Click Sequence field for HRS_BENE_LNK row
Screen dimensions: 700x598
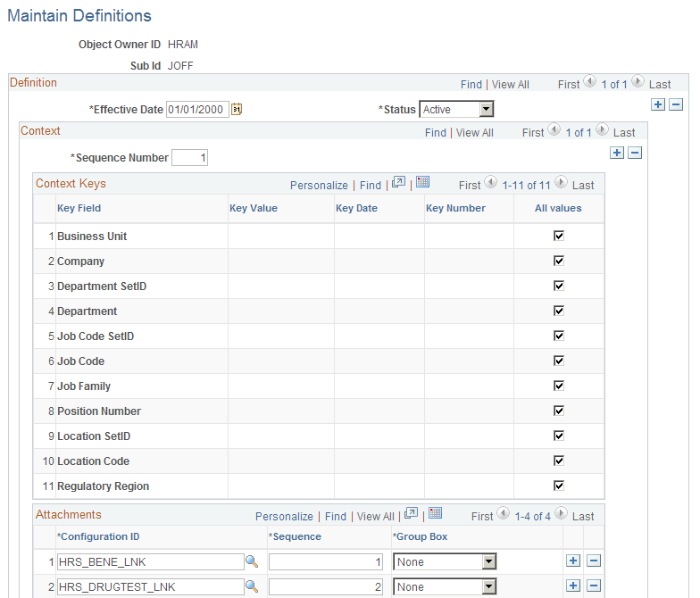tap(326, 562)
